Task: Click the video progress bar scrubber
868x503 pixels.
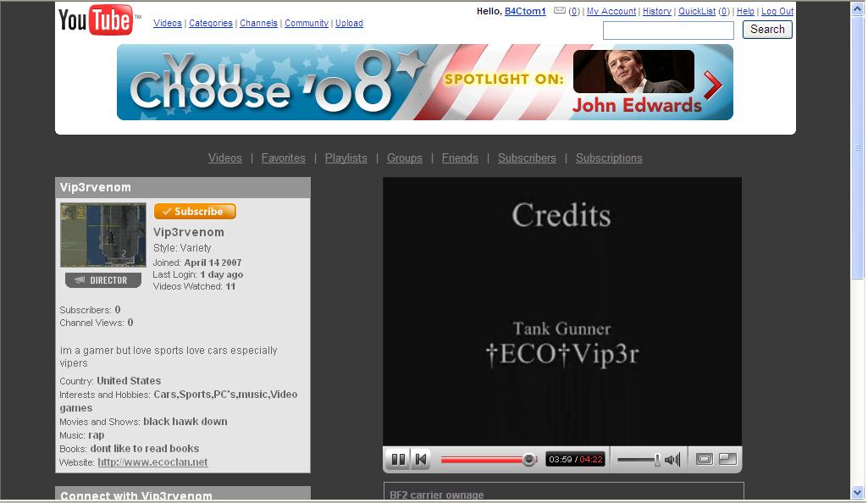Action: click(529, 460)
